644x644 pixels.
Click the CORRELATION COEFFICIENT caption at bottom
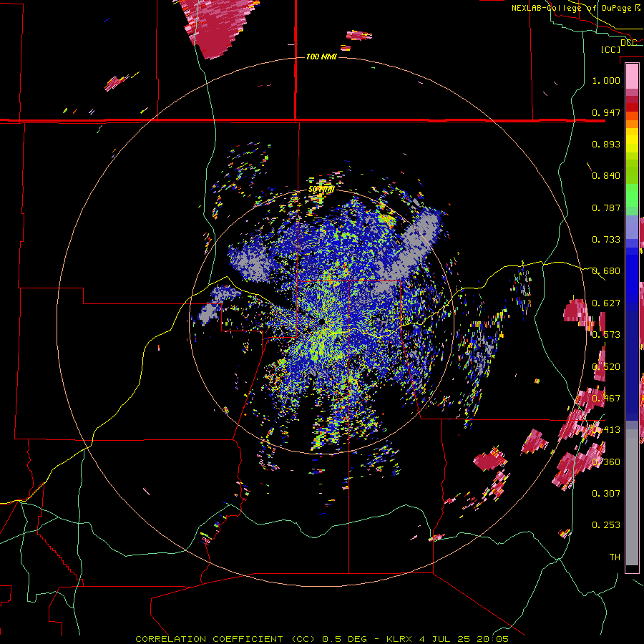pyautogui.click(x=322, y=639)
